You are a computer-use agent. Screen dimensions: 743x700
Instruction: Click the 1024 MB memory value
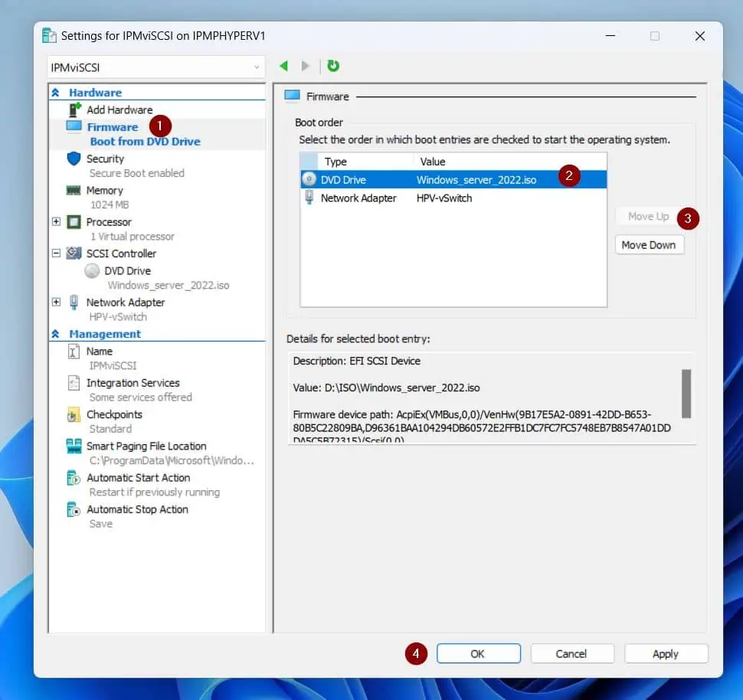(x=110, y=204)
